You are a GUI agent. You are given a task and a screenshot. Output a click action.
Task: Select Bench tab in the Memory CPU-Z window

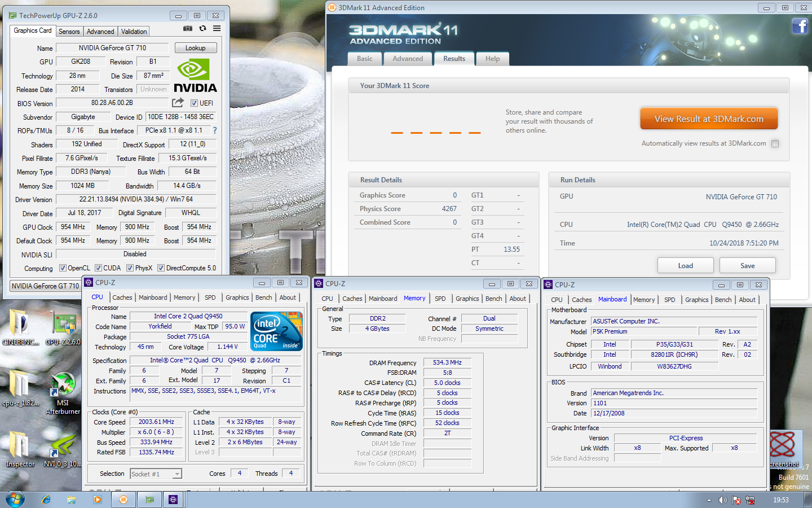pos(494,299)
